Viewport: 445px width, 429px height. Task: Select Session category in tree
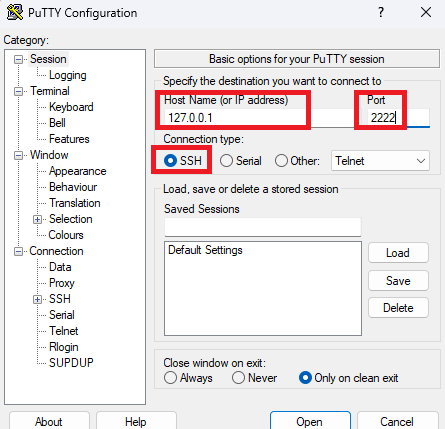tap(48, 59)
